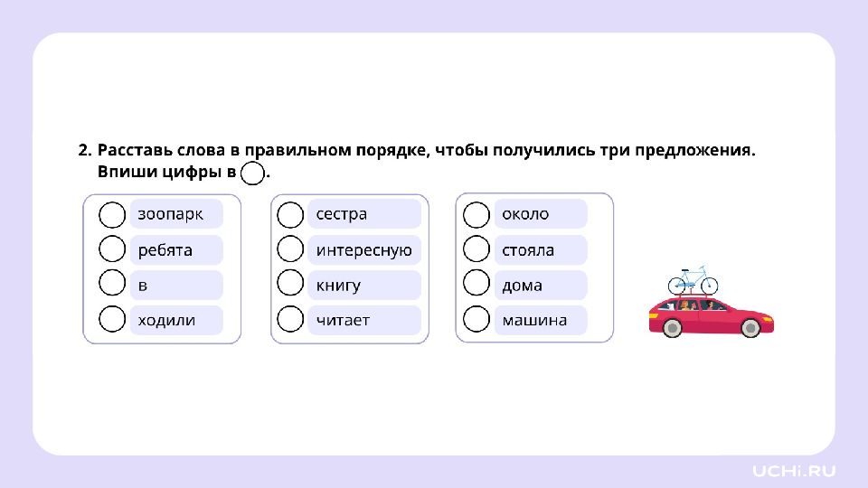Select the circle beside машина
Image resolution: width=868 pixels, height=488 pixels.
coord(476,319)
